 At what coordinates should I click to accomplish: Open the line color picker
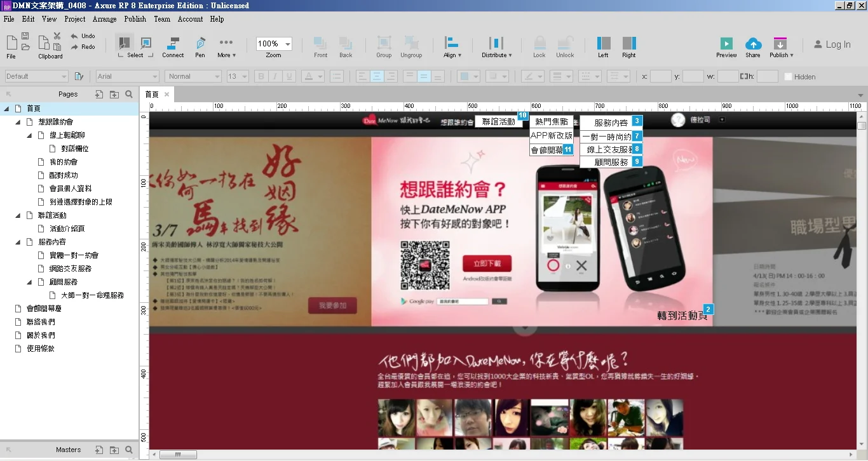pos(532,76)
